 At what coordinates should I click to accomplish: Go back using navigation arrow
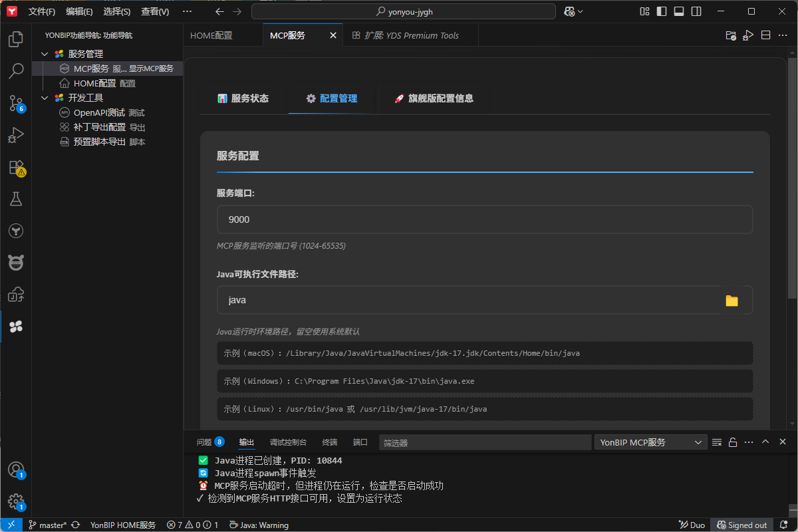(220, 11)
